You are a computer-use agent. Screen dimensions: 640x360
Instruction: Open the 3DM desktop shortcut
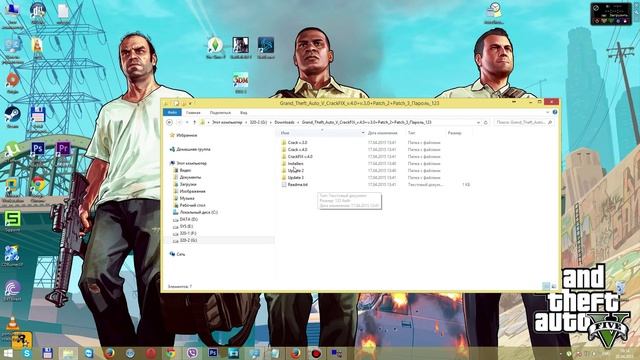tap(241, 83)
